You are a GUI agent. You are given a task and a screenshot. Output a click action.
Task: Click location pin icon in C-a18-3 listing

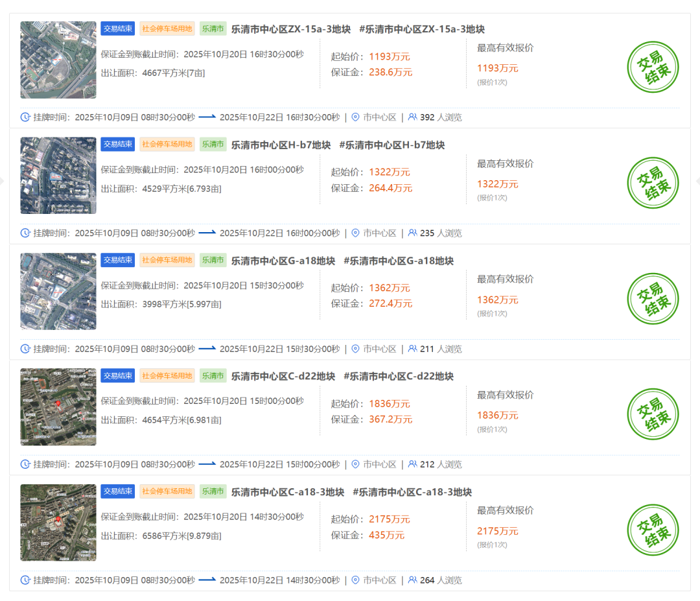pyautogui.click(x=355, y=580)
